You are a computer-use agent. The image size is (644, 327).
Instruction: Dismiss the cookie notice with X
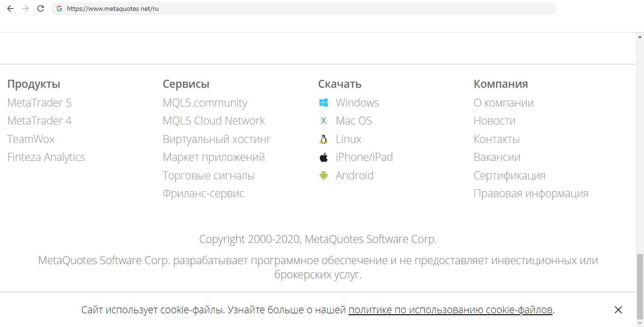(618, 310)
